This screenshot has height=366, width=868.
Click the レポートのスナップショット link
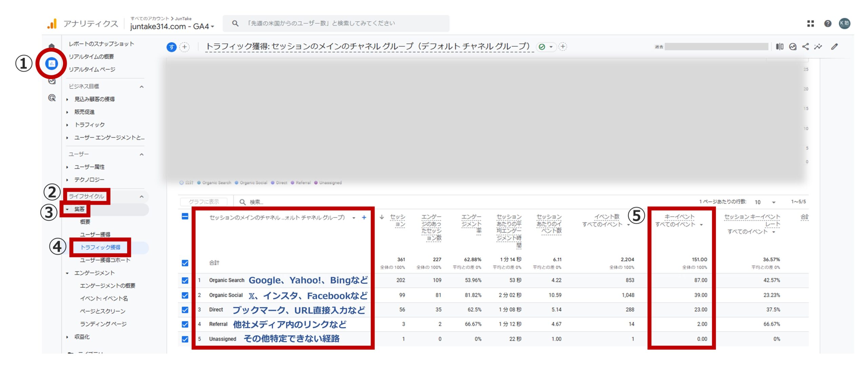coord(101,44)
